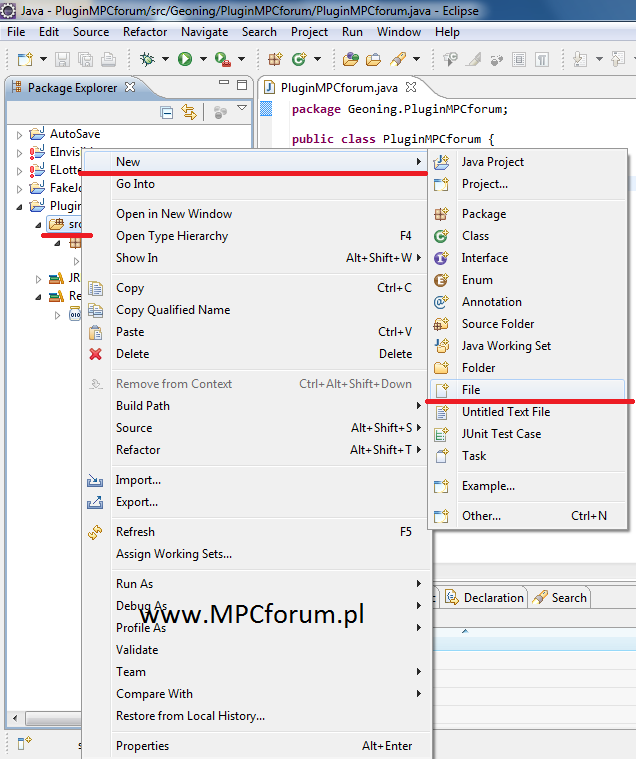Choose Source Folder from New submenu
The width and height of the screenshot is (637, 759).
[527, 324]
